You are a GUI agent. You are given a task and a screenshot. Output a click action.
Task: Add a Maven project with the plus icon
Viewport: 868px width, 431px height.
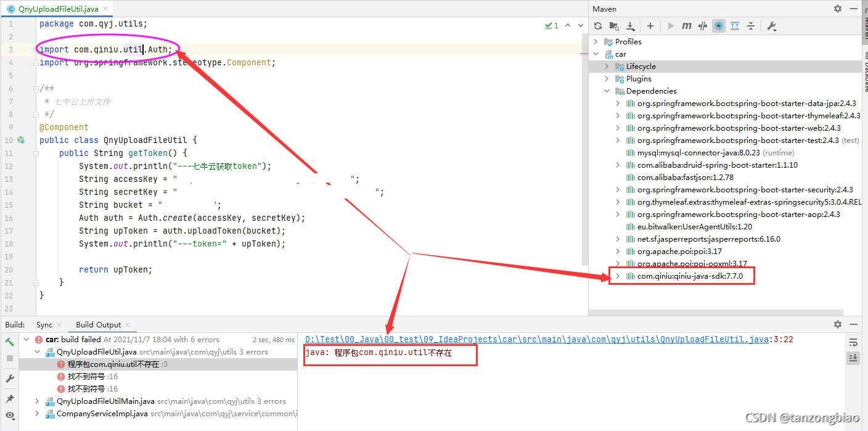pyautogui.click(x=650, y=25)
